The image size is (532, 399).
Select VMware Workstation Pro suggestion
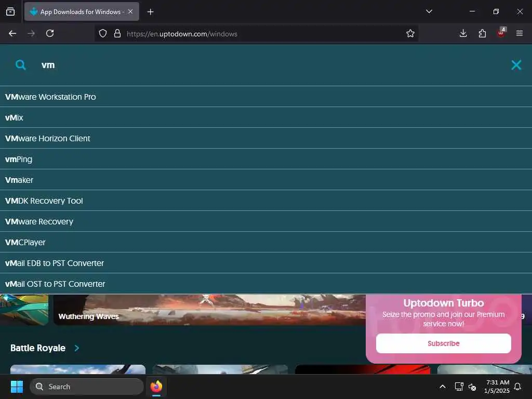coord(266,97)
